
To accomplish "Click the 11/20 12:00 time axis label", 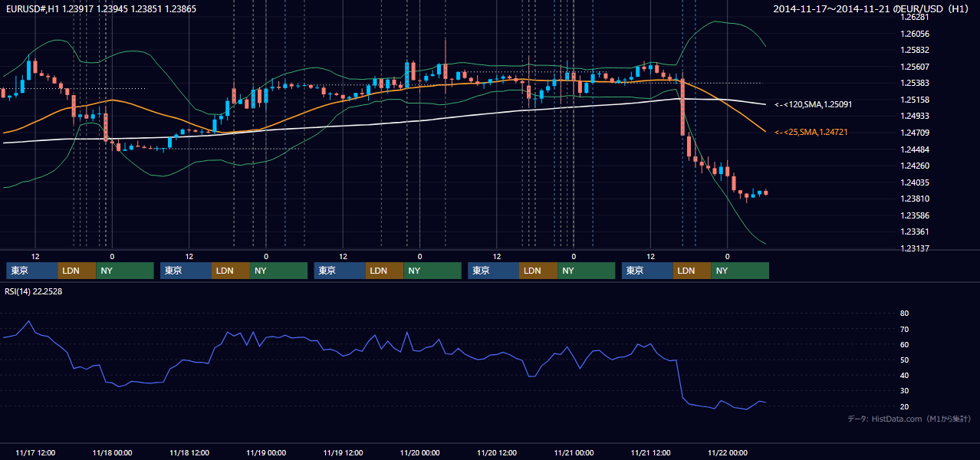I will tap(497, 452).
